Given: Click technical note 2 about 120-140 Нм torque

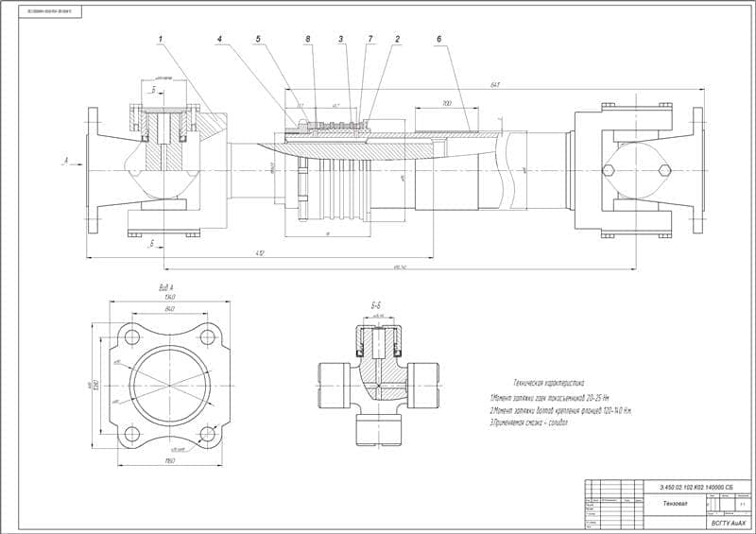Looking at the screenshot, I should click(560, 411).
